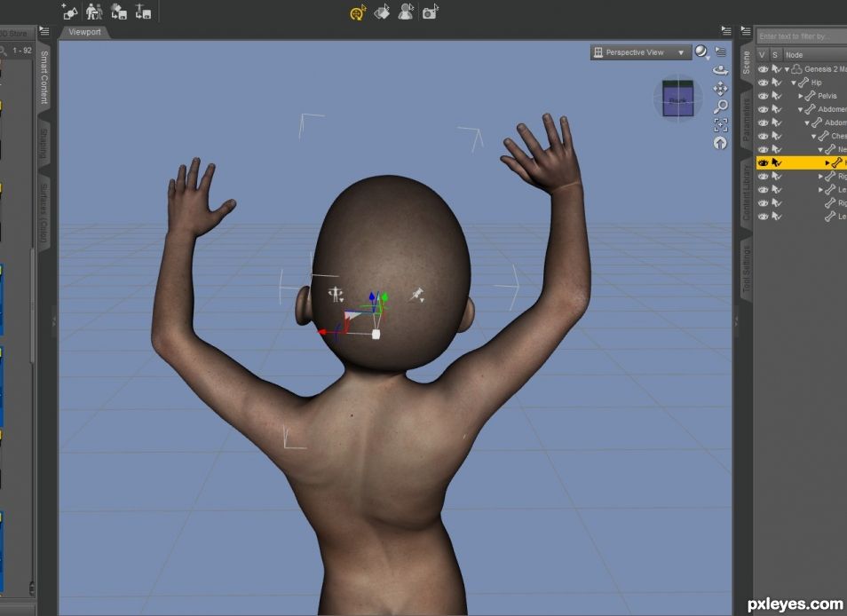Open the Smart Content pane options menu
Viewport: 847px width, 616px height.
44,31
